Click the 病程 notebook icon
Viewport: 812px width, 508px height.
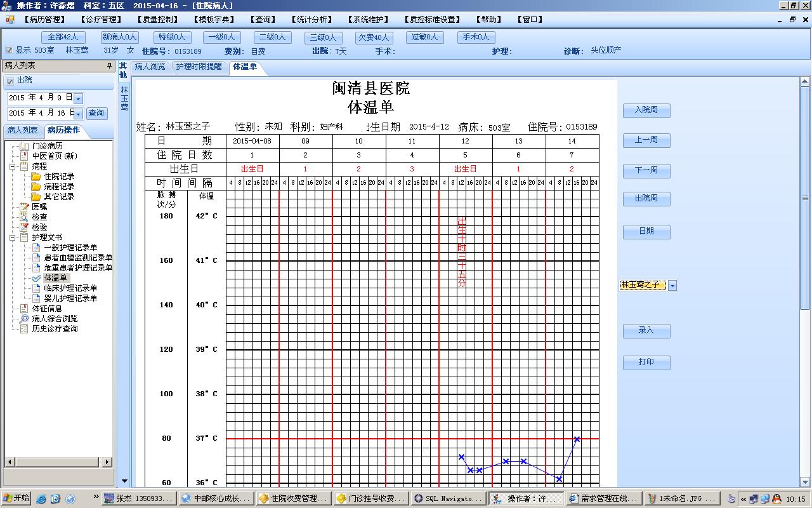pos(25,166)
